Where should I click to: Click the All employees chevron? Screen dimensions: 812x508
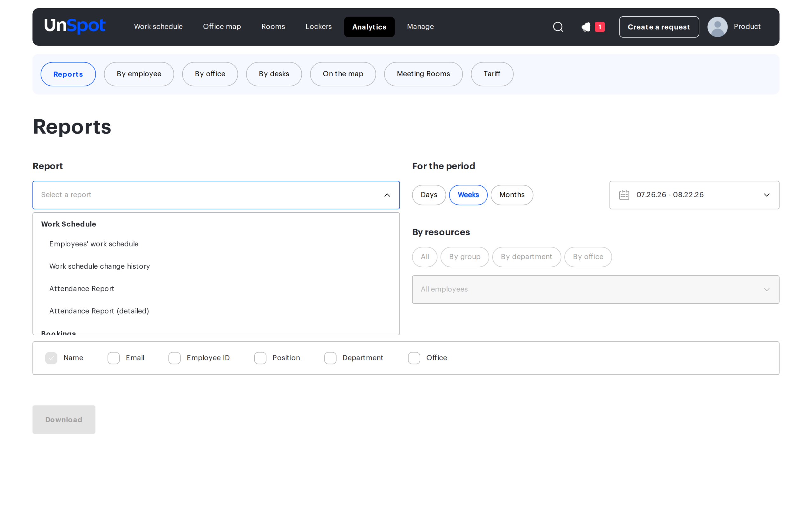767,290
